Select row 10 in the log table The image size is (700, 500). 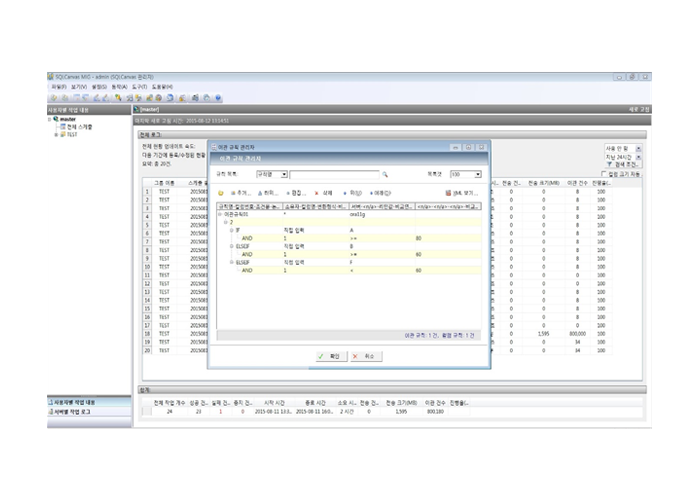(x=147, y=267)
